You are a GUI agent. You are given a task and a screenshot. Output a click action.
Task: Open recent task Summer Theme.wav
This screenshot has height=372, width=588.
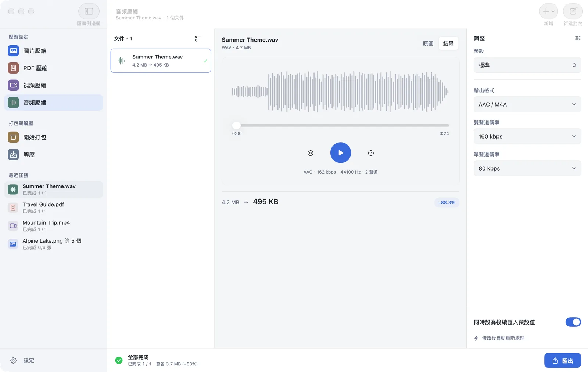(54, 189)
